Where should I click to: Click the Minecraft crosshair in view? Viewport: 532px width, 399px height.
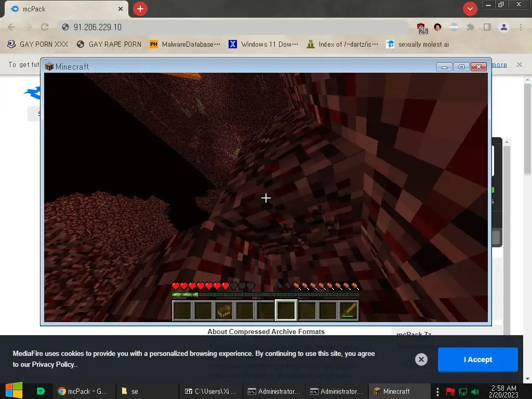[266, 198]
